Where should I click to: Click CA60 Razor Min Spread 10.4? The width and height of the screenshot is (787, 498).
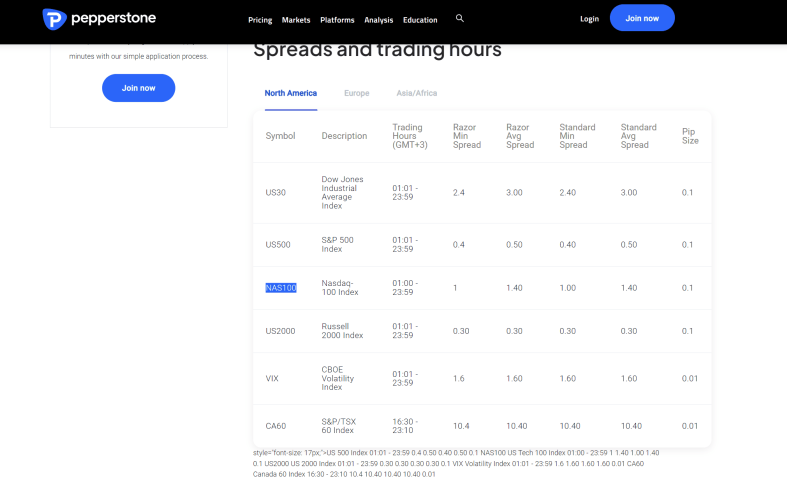click(461, 426)
